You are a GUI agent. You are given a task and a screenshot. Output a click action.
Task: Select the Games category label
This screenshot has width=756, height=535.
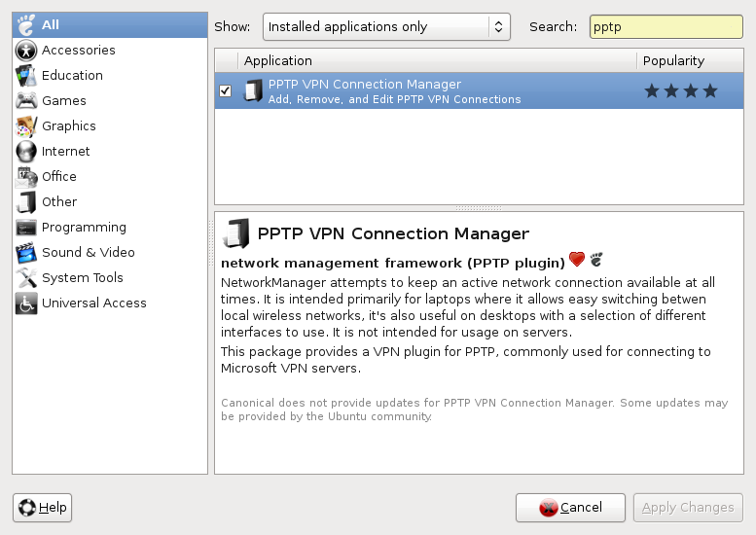pos(64,101)
